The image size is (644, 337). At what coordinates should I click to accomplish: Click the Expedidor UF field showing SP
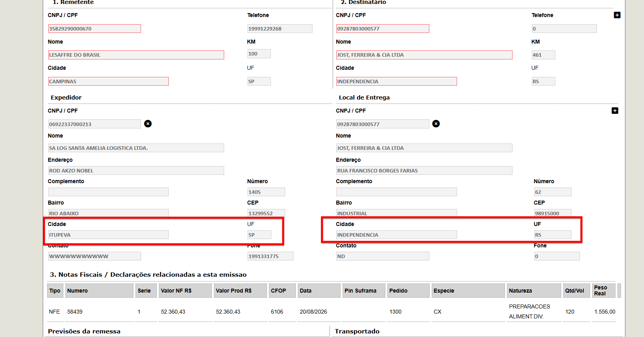pyautogui.click(x=259, y=235)
